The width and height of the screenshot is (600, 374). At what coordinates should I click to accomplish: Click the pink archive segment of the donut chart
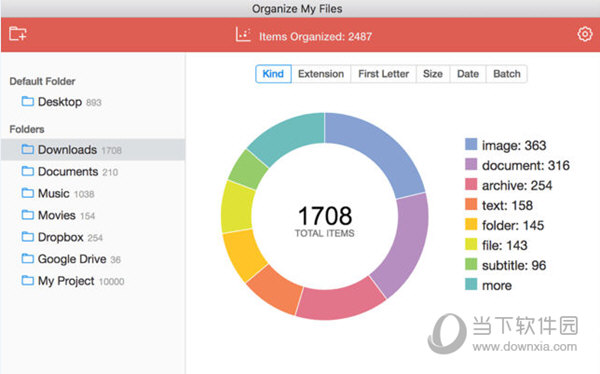[x=341, y=303]
